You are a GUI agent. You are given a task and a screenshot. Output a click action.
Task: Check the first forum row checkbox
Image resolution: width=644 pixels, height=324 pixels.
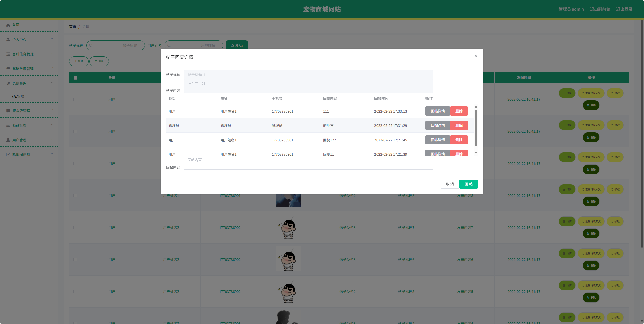pyautogui.click(x=75, y=99)
